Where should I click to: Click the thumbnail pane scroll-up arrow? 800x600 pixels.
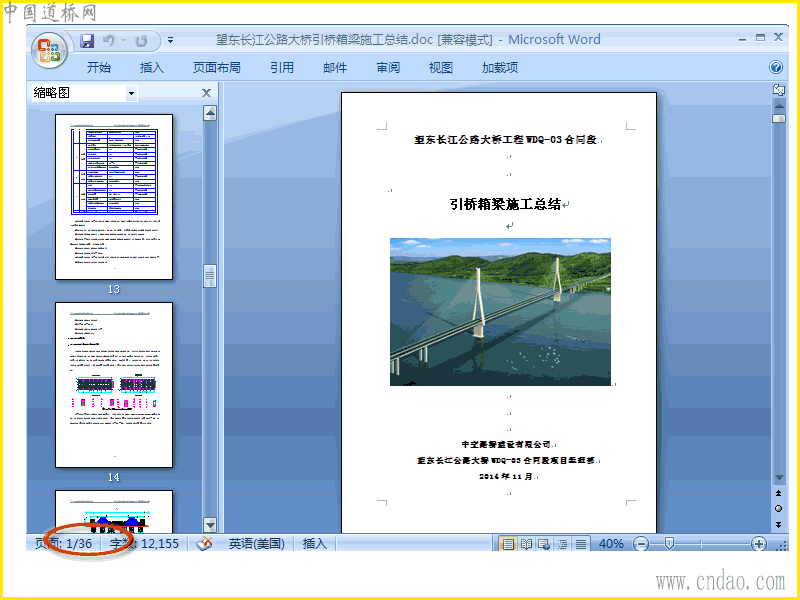pyautogui.click(x=210, y=113)
